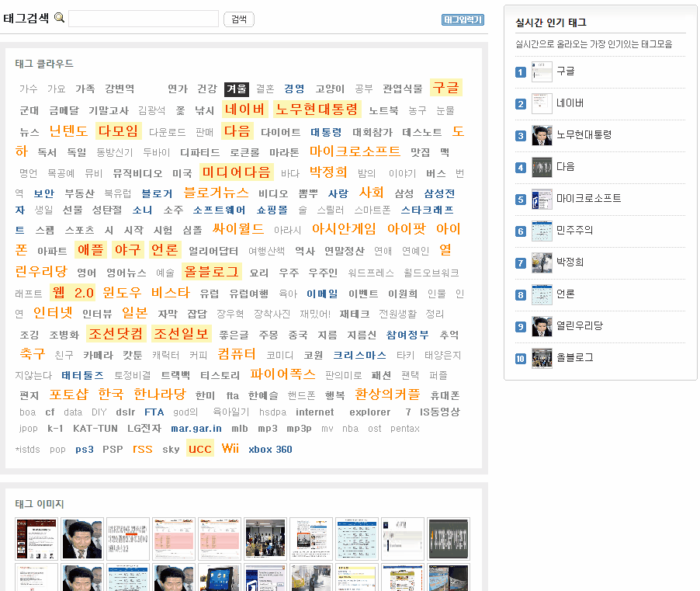This screenshot has height=591, width=700.
Task: Click the highlighted 겨울 tag
Action: coord(236,89)
